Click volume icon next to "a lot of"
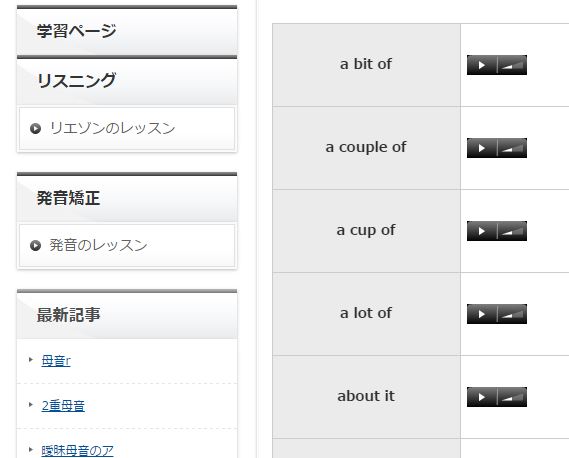Screen dimensions: 569x458 (x=512, y=314)
